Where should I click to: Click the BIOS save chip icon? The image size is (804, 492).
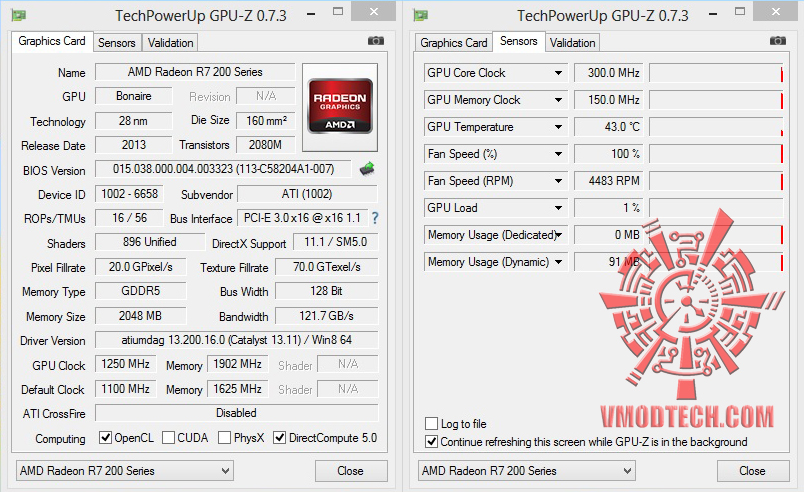click(367, 168)
